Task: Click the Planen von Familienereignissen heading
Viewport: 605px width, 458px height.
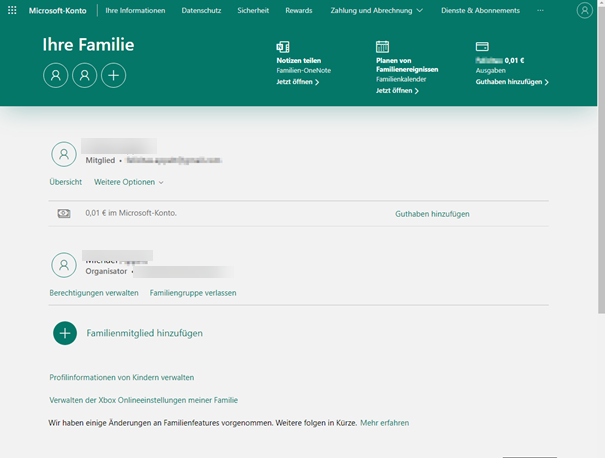Action: 407,65
